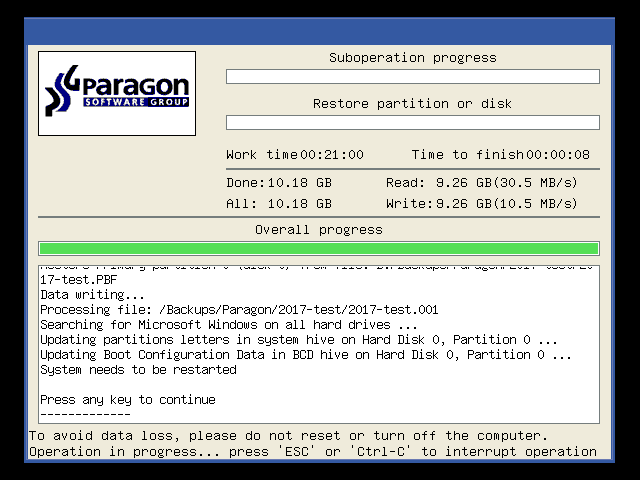Click the empty Suboperation progress bar
The width and height of the screenshot is (640, 480).
412,77
